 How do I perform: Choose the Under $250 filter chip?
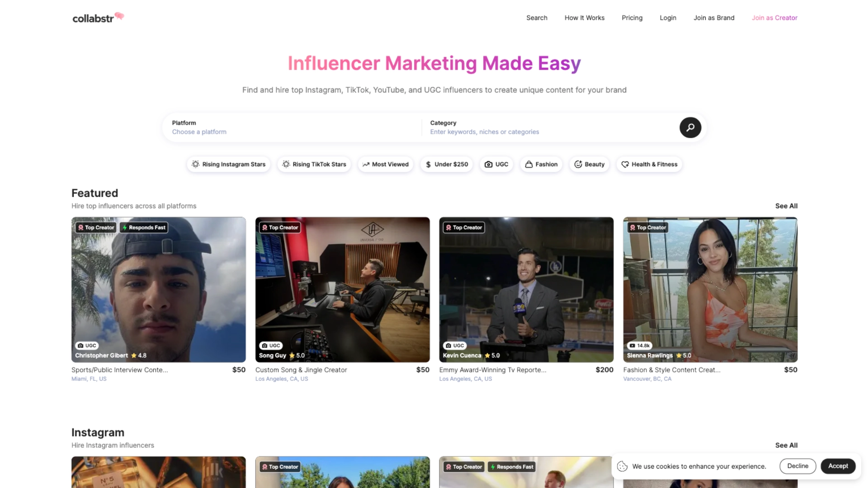446,164
